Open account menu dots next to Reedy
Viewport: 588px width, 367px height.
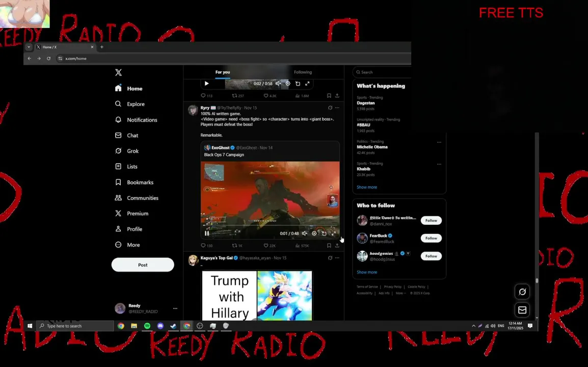tap(175, 308)
